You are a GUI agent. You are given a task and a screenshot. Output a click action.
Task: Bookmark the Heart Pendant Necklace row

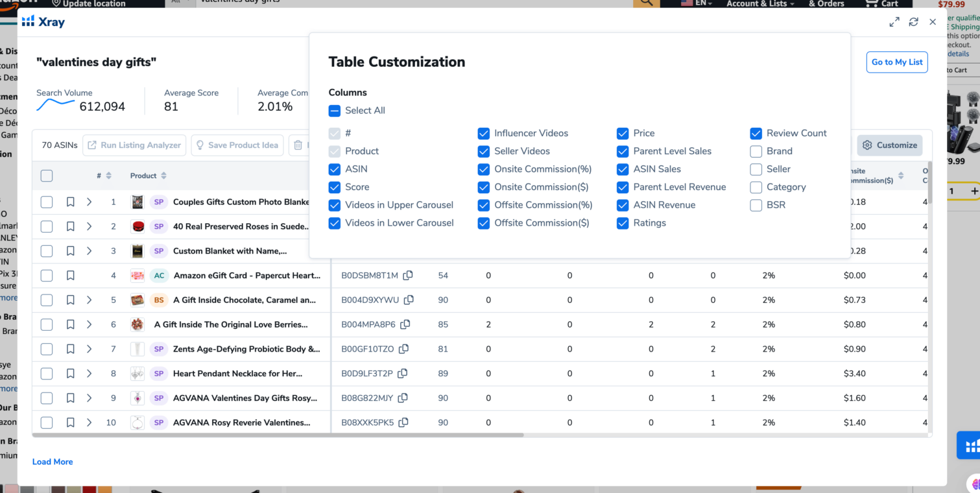click(x=71, y=374)
